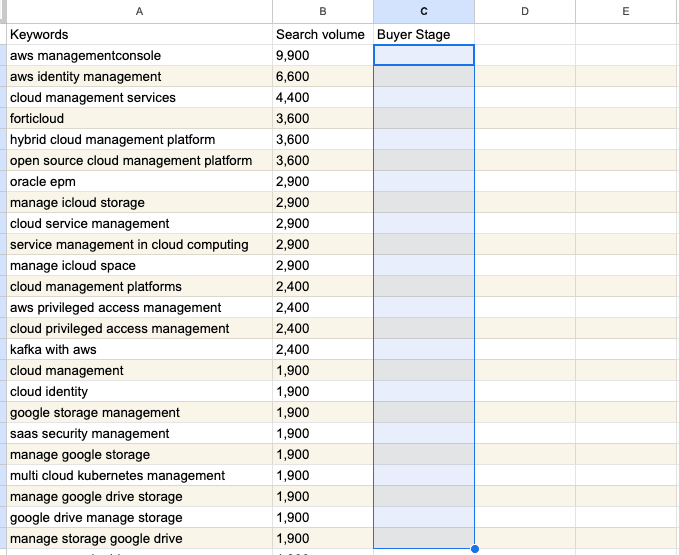Select column C header
This screenshot has width=679, height=555.
click(x=424, y=12)
